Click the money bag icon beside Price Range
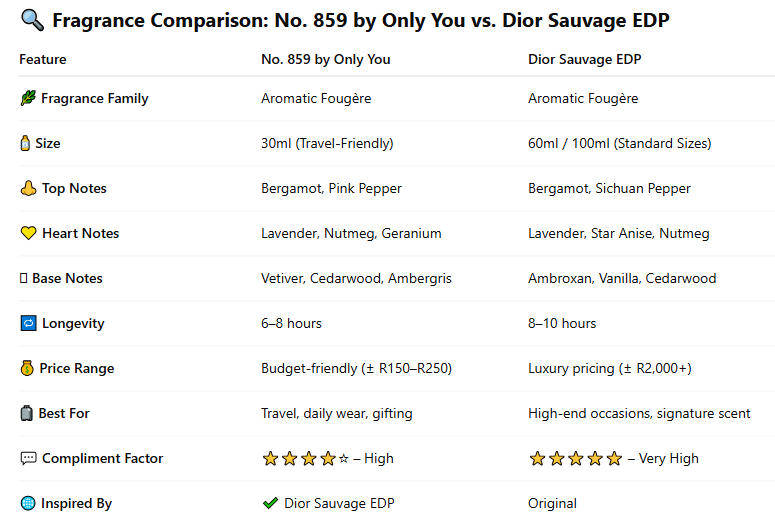 pos(27,368)
